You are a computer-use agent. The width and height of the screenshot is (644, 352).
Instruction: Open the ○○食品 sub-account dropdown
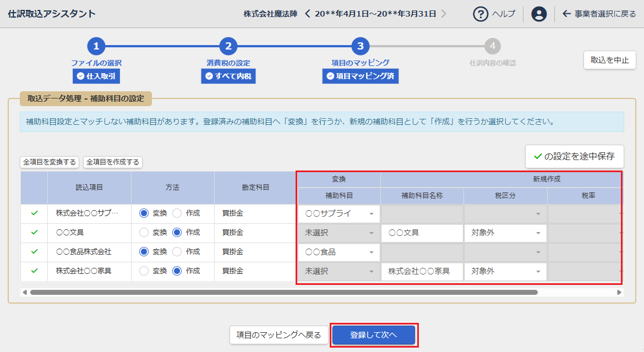click(x=372, y=252)
